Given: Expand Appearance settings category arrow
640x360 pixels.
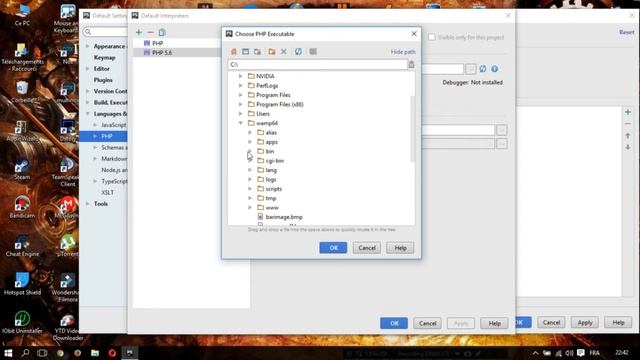Looking at the screenshot, I should coord(88,46).
